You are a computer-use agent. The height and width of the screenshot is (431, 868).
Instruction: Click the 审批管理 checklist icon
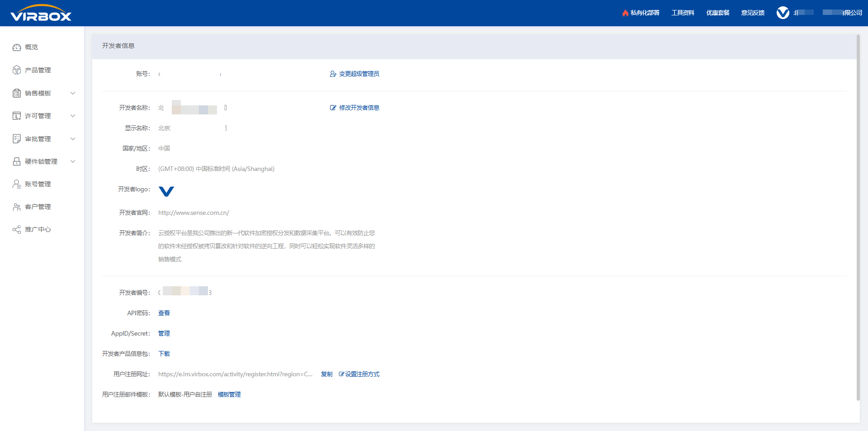click(x=17, y=139)
